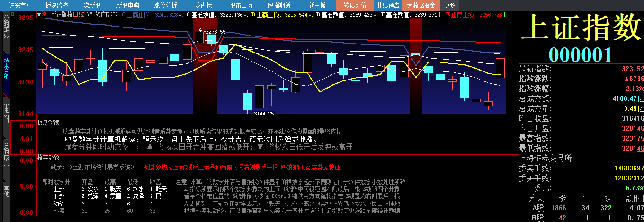
Task: Select the 技术分析 side tab
Action: [x=6, y=75]
